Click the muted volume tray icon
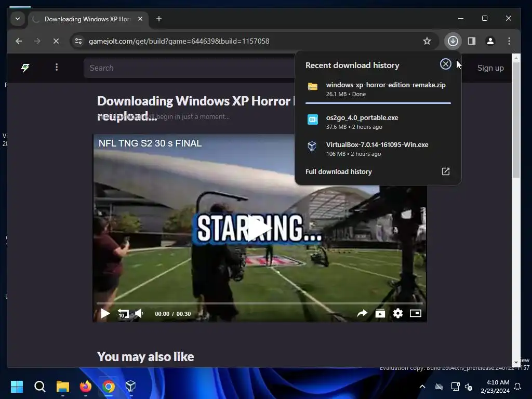The image size is (532, 399). tap(469, 387)
